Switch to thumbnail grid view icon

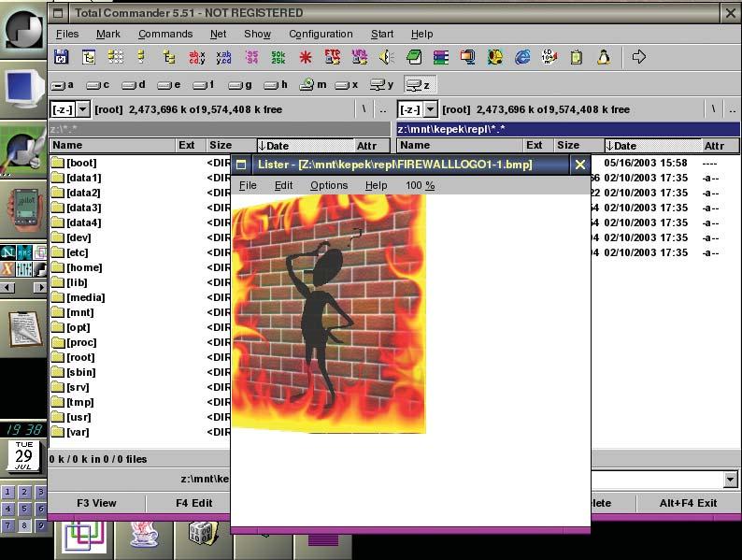pos(116,57)
